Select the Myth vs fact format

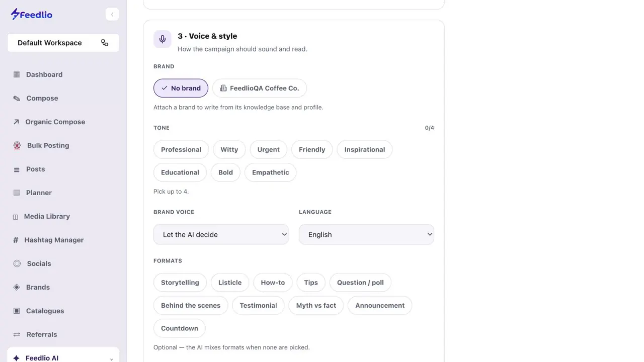[x=316, y=305]
